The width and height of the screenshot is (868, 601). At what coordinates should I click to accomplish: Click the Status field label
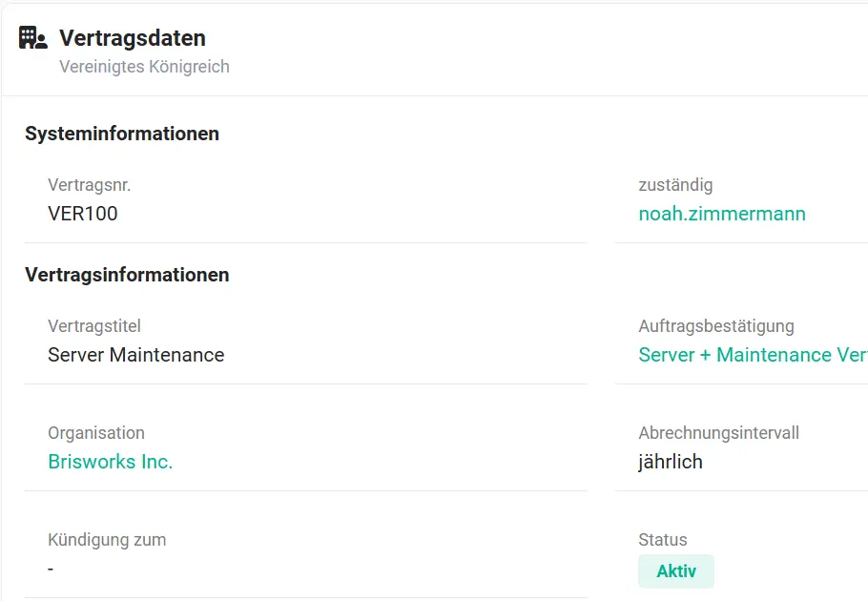663,540
